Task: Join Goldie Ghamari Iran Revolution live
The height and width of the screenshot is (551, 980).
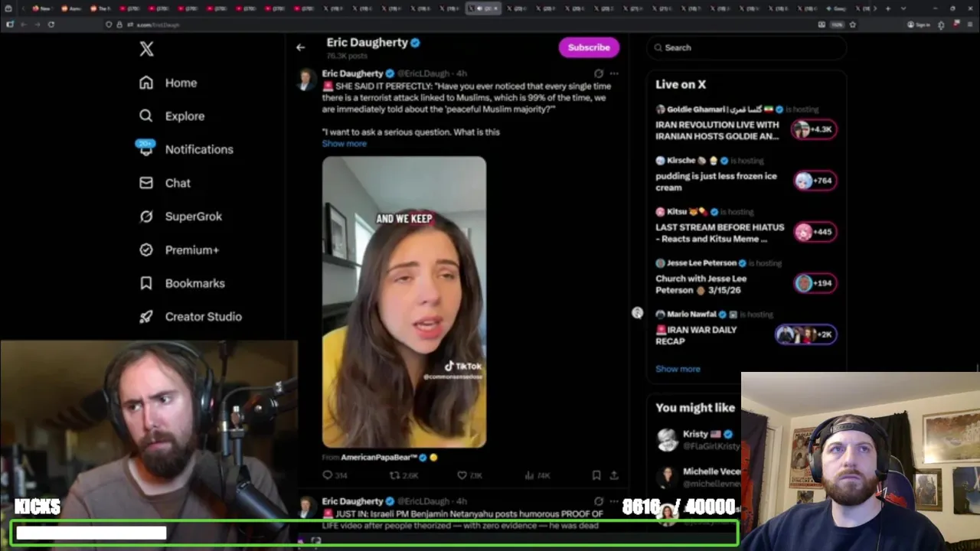Action: 717,130
